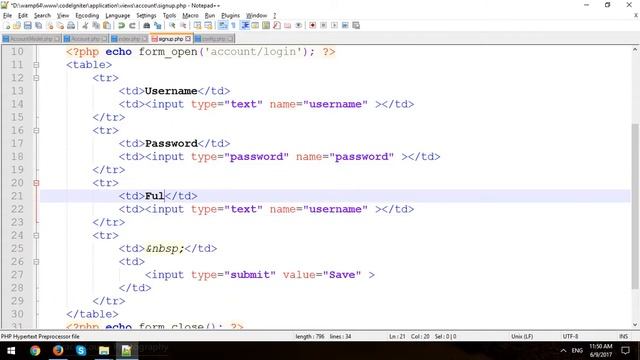The width and height of the screenshot is (640, 360).
Task: Click the Copy toolbar icon
Action: coord(96,25)
